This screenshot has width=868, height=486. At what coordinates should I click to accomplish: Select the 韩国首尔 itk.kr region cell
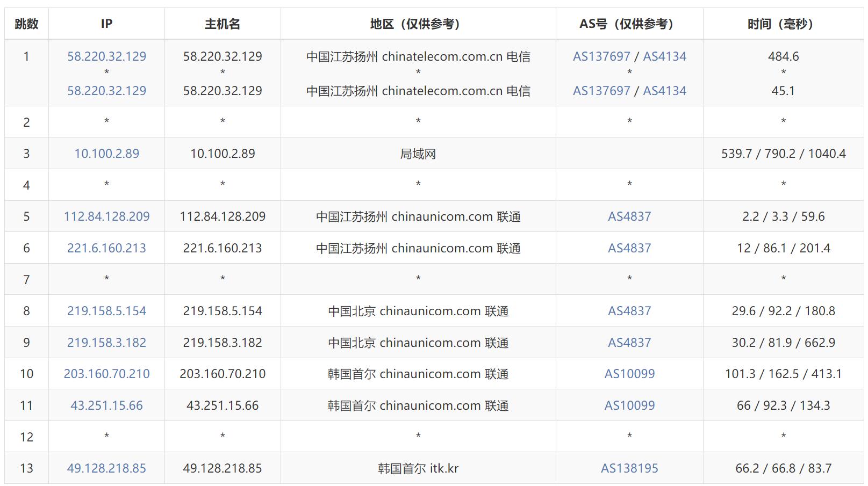(418, 468)
